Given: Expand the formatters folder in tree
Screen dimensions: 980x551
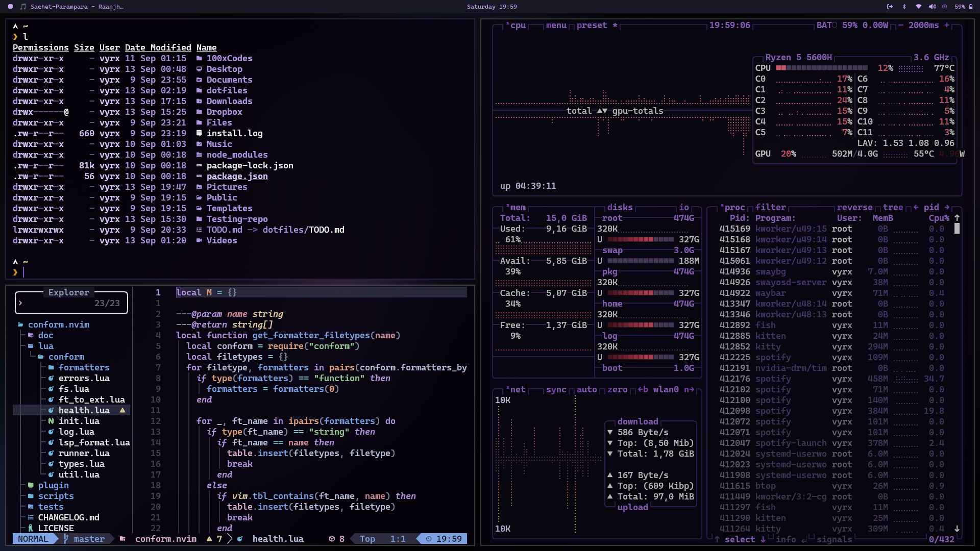Looking at the screenshot, I should tap(84, 367).
